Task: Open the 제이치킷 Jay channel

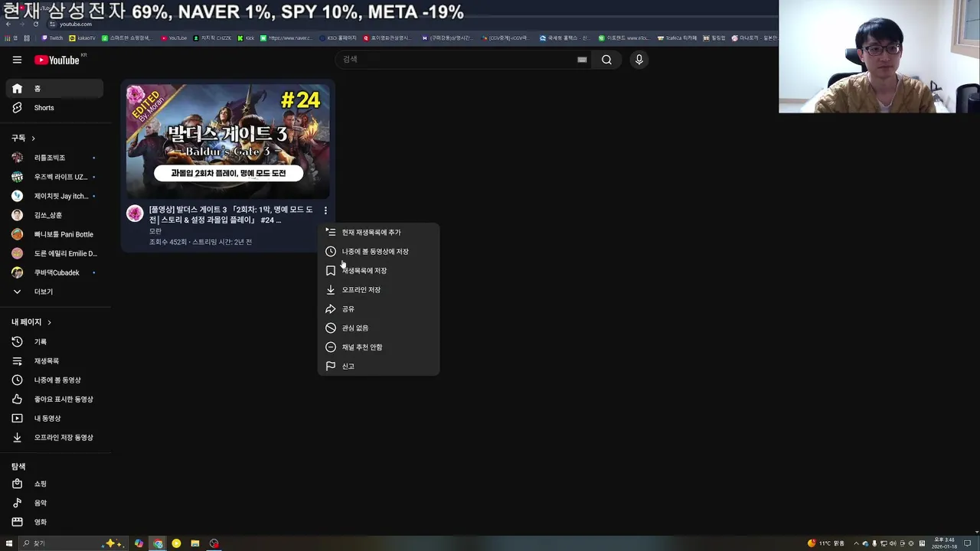Action: point(54,196)
